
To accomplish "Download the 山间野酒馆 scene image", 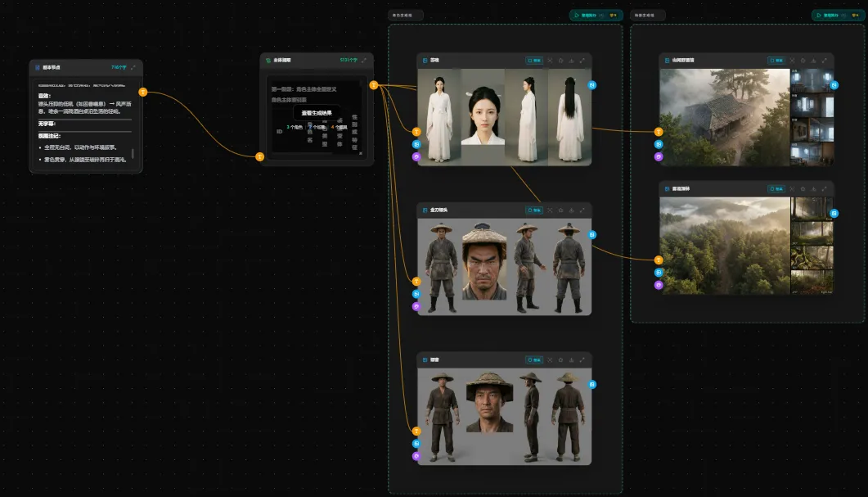I will point(813,61).
